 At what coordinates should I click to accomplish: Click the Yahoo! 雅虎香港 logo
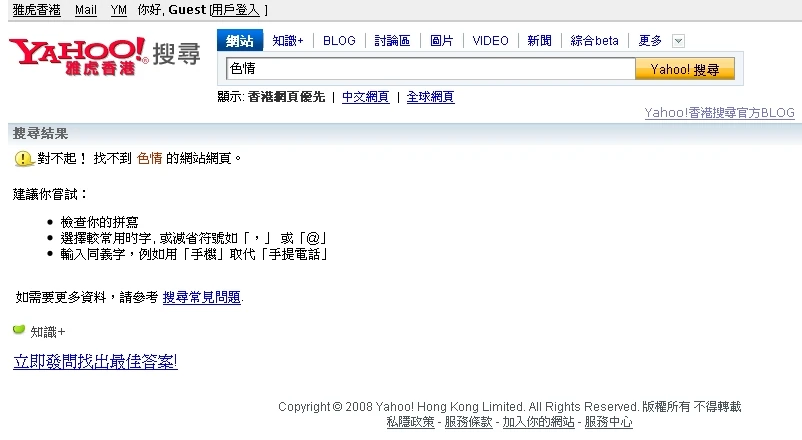(78, 55)
